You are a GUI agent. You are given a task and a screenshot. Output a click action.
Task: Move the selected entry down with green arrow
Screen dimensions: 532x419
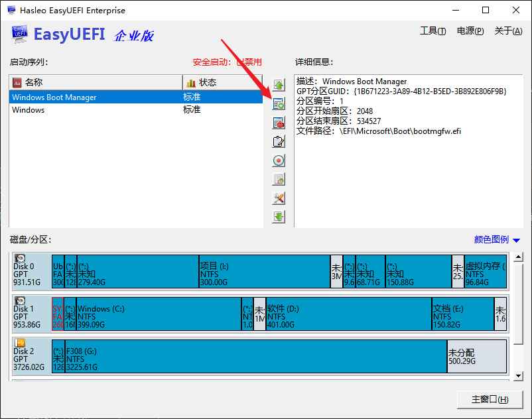pyautogui.click(x=279, y=217)
